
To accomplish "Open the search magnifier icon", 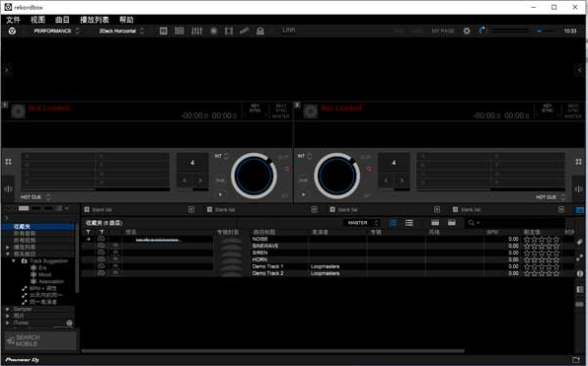I will 472,223.
